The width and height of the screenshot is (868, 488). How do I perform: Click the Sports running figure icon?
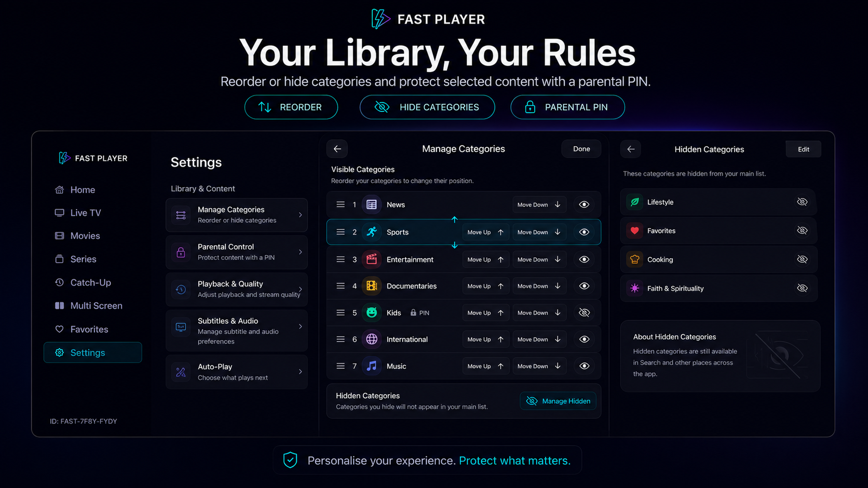pos(371,232)
